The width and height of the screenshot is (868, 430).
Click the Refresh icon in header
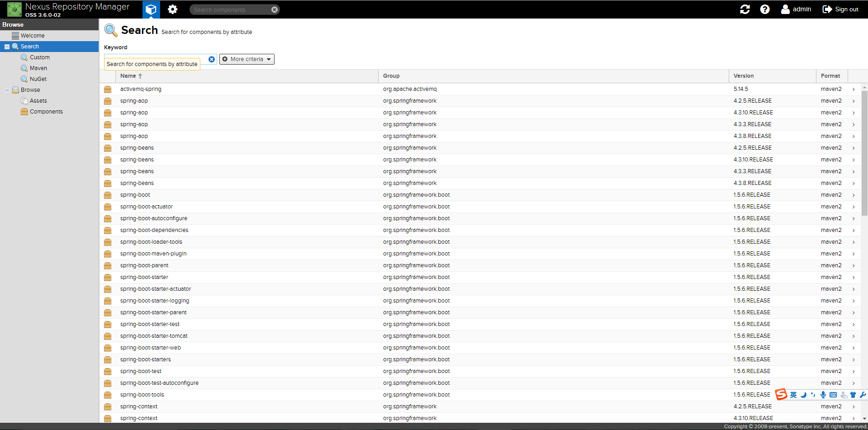745,9
